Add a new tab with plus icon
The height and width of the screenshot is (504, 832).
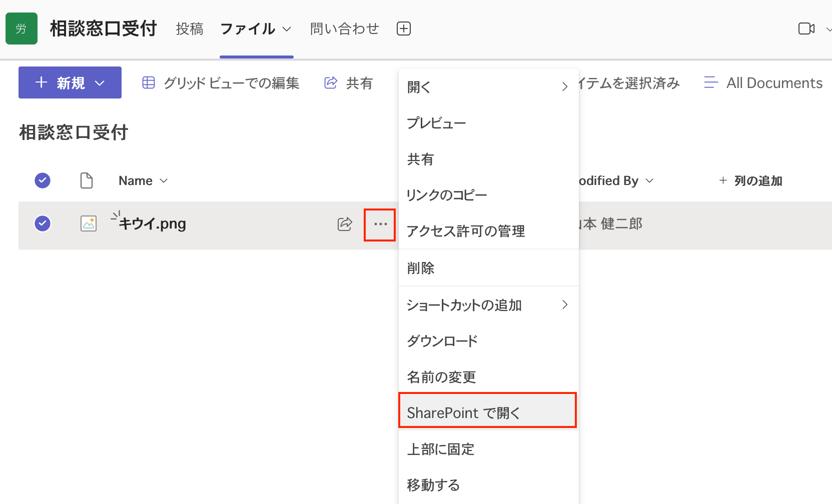click(x=403, y=28)
